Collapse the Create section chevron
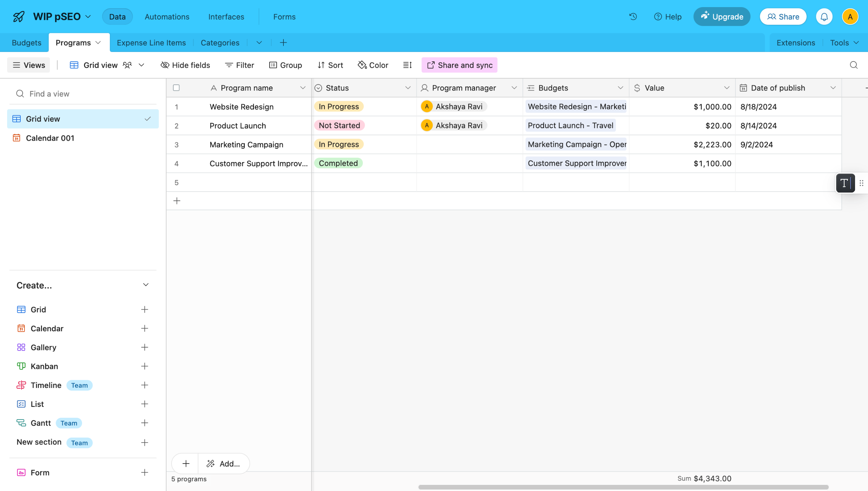This screenshot has height=491, width=868. pos(146,285)
